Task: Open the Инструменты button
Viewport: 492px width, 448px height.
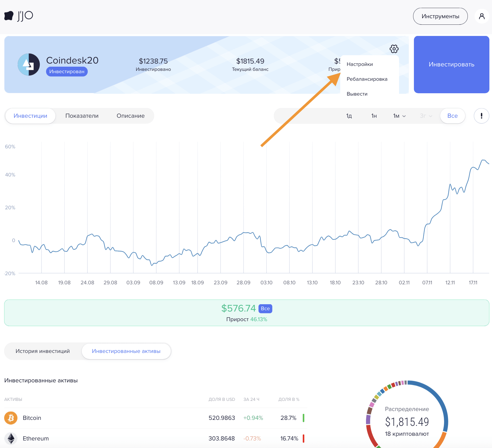Action: coord(440,16)
